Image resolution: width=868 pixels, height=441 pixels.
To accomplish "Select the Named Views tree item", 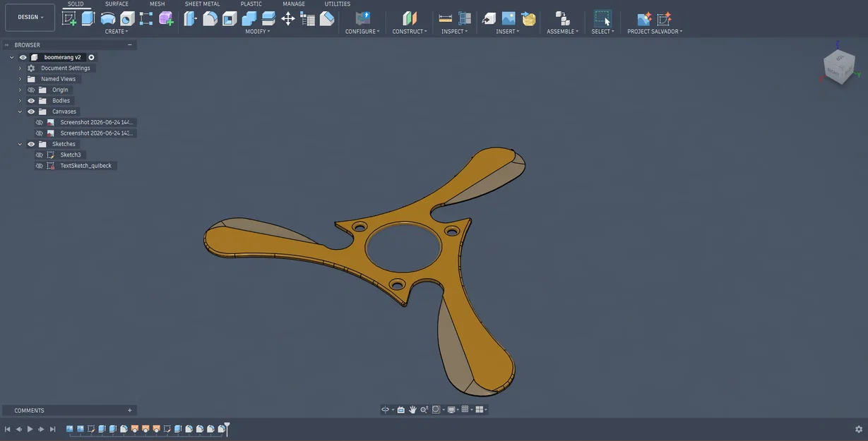I will click(x=58, y=79).
